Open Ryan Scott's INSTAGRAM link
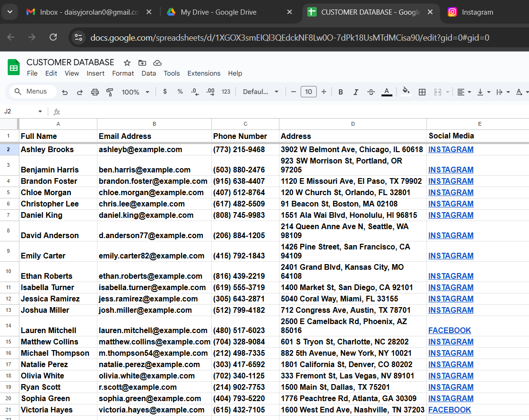This screenshot has width=529, height=420. [451, 387]
